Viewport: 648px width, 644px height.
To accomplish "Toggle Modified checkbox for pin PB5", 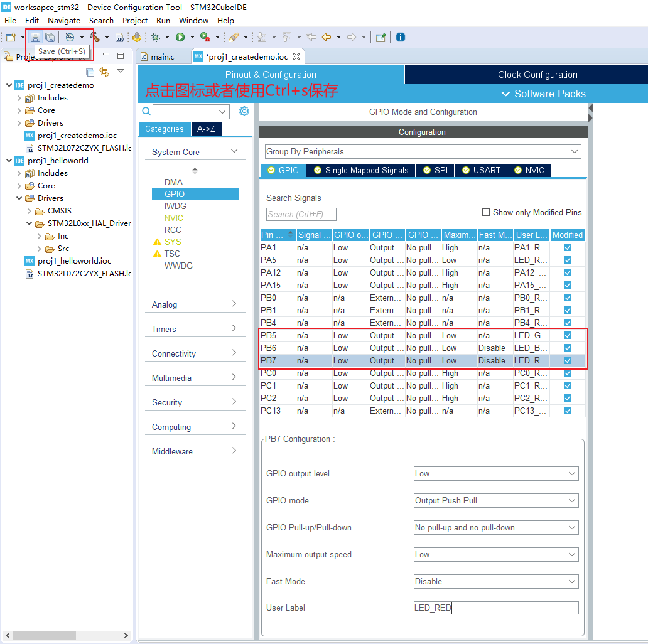I will coord(568,335).
